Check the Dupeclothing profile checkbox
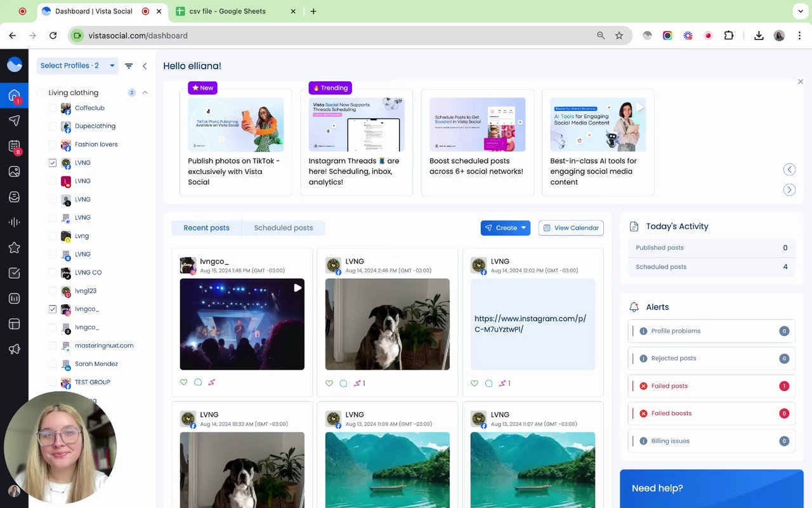This screenshot has width=812, height=508. tap(53, 126)
